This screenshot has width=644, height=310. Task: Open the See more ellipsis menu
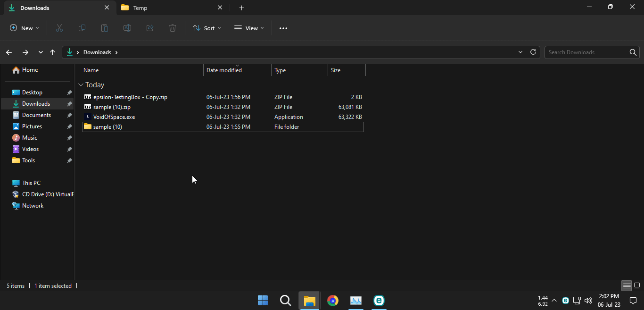283,28
